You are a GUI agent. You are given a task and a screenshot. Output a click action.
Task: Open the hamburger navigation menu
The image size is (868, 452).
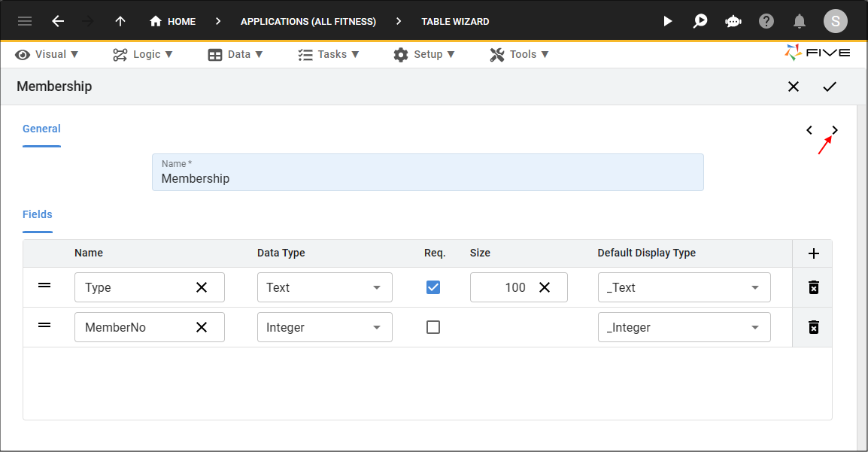tap(24, 22)
